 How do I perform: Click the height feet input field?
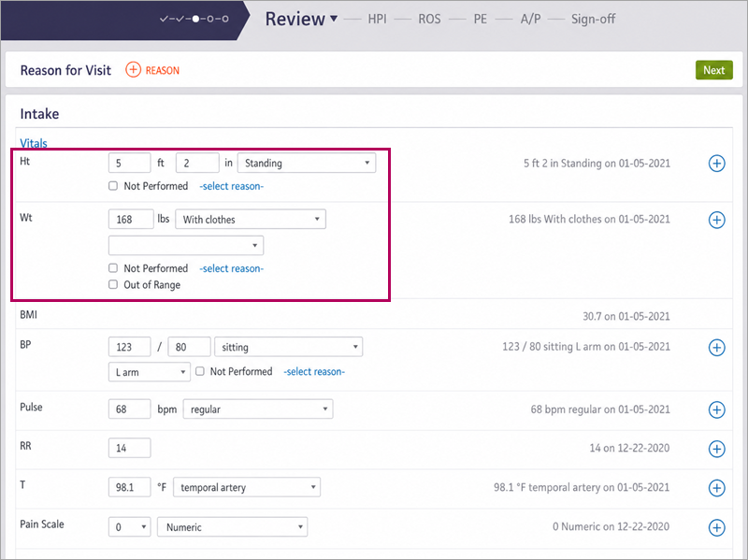pyautogui.click(x=130, y=163)
